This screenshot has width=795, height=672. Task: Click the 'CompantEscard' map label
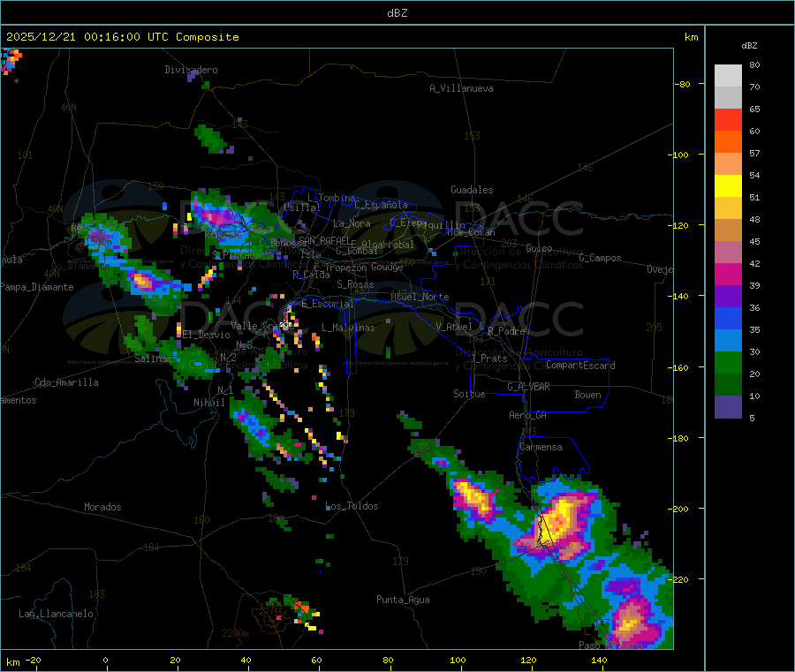point(580,366)
